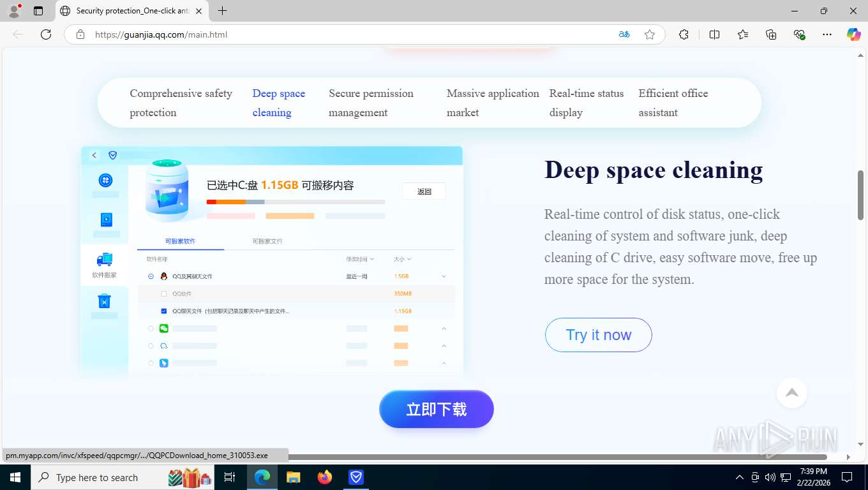Click the 返回 button in the preview
The image size is (868, 490).
click(x=424, y=191)
